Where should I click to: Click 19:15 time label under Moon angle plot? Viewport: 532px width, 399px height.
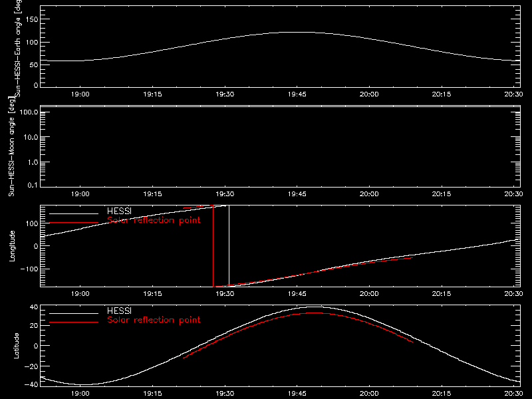(x=153, y=194)
